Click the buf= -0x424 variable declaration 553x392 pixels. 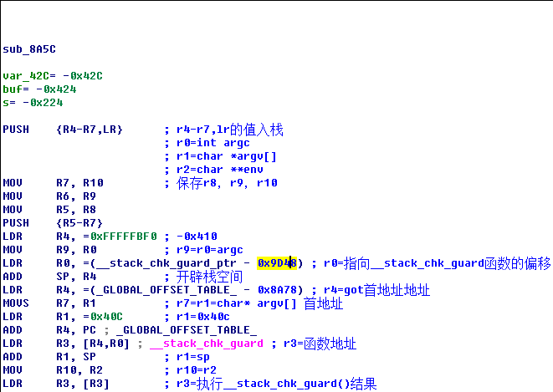click(39, 89)
